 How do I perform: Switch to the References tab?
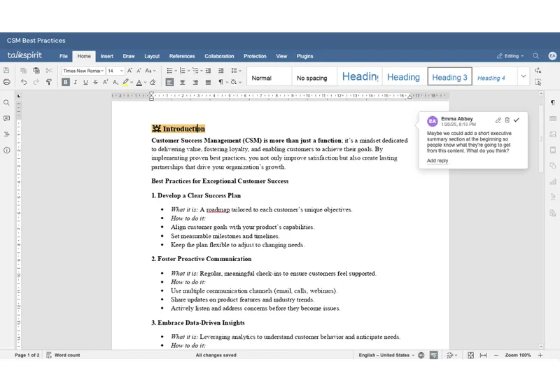pos(182,57)
